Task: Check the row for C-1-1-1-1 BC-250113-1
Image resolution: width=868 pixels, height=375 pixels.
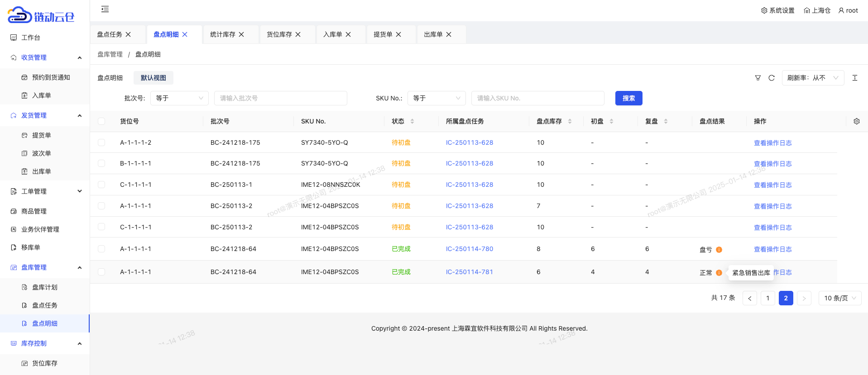Action: point(101,185)
